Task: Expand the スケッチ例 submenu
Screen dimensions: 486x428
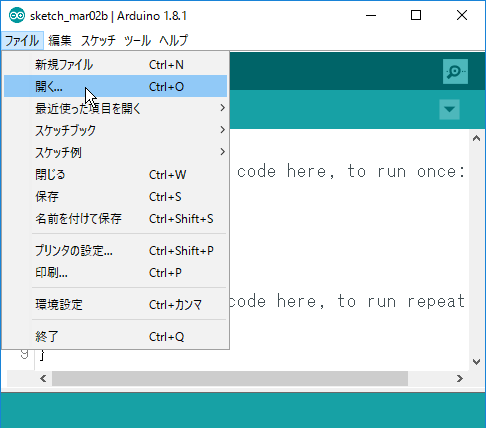Action: [115, 152]
